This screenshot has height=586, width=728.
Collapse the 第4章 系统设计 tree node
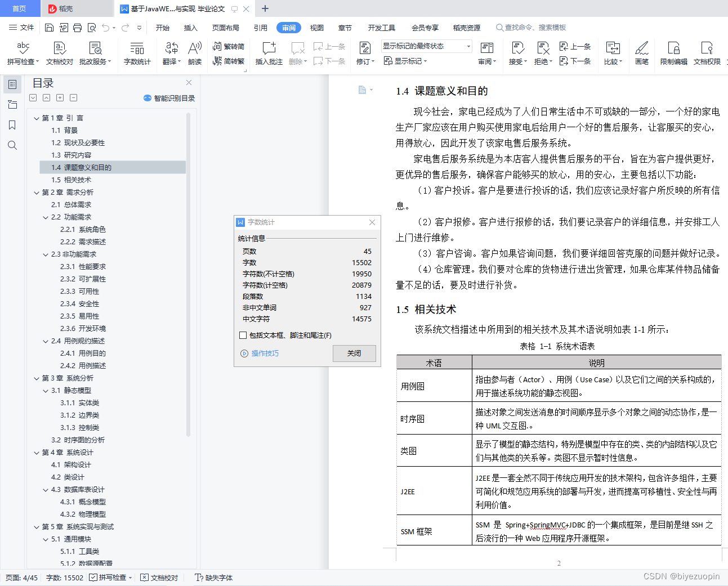tap(36, 452)
